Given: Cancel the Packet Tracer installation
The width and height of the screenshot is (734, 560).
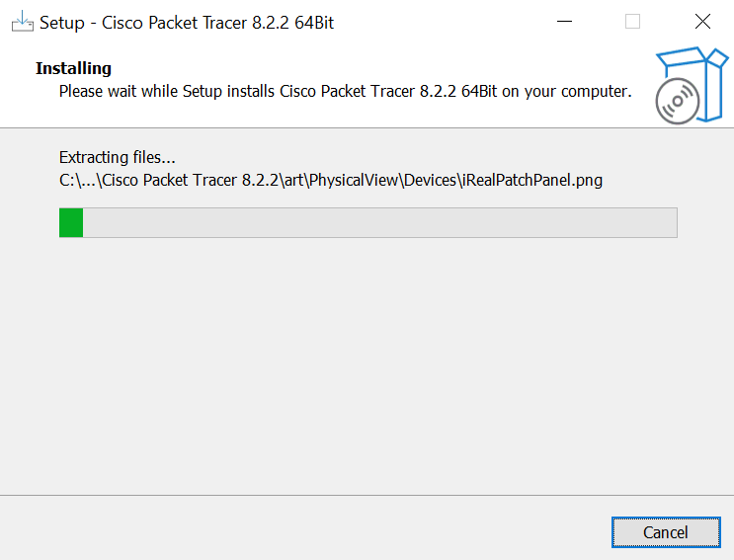Looking at the screenshot, I should (665, 532).
